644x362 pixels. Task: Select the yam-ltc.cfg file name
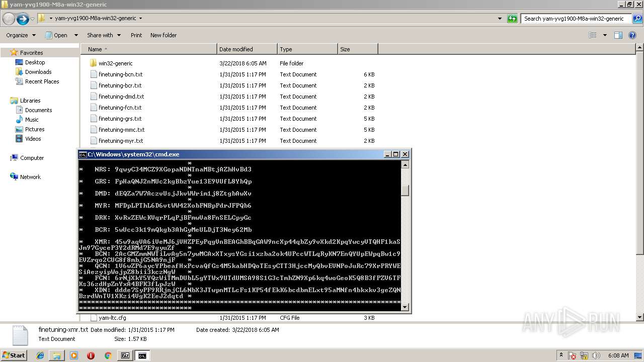tap(112, 318)
